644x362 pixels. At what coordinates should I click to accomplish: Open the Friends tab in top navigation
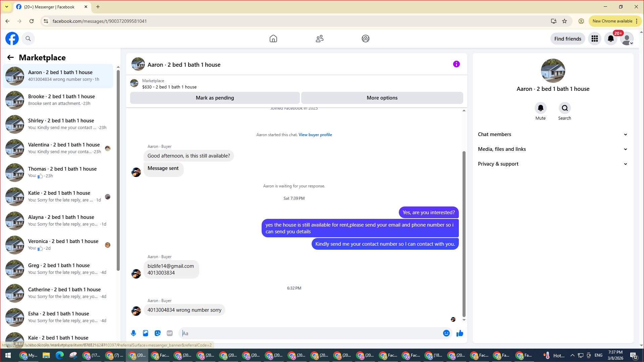tap(319, 39)
